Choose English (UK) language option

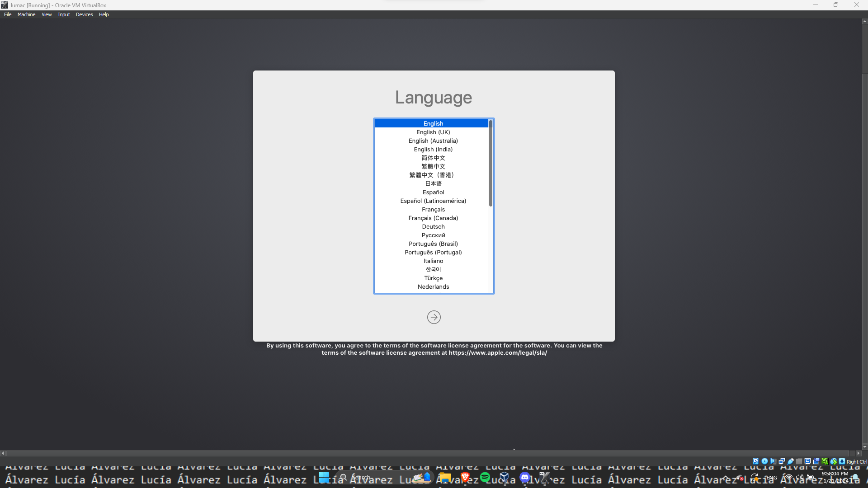(x=433, y=132)
